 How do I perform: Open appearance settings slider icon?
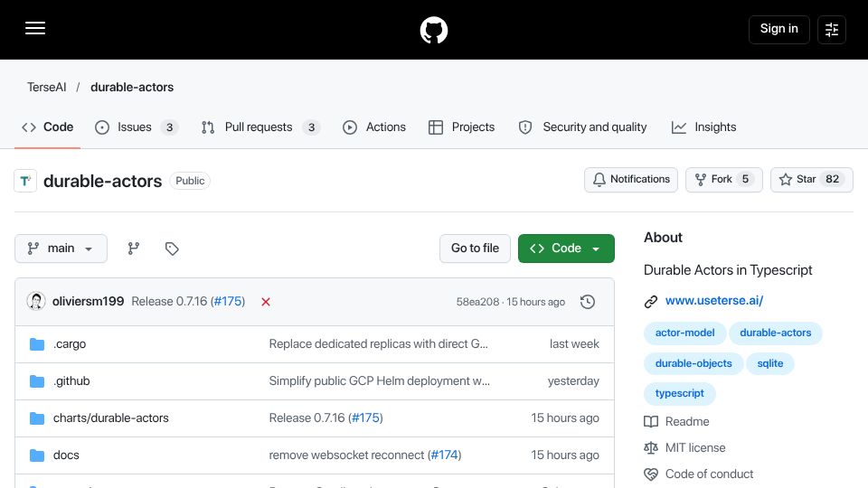point(832,29)
